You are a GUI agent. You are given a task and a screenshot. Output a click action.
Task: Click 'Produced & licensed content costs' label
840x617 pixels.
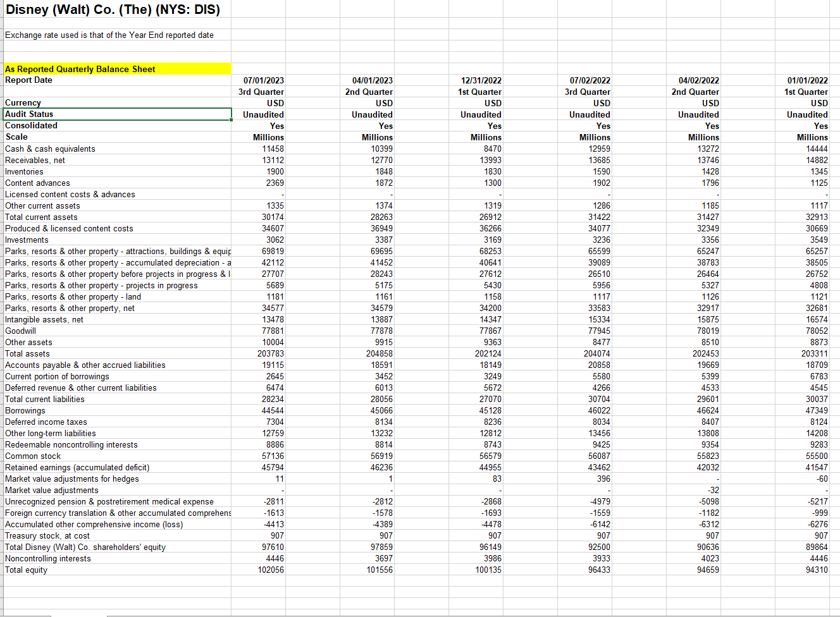[69, 228]
